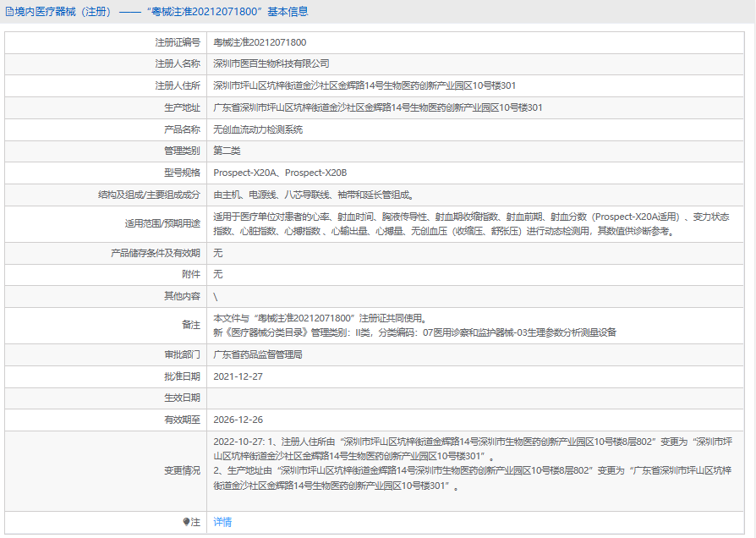Click the composition text starting with 由主机、电源线

[314, 195]
